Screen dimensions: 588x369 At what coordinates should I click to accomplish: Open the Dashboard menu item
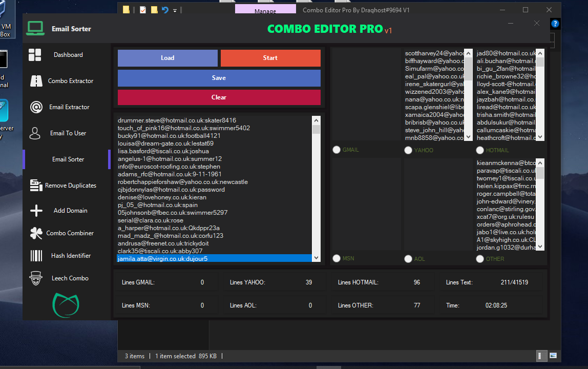[68, 55]
